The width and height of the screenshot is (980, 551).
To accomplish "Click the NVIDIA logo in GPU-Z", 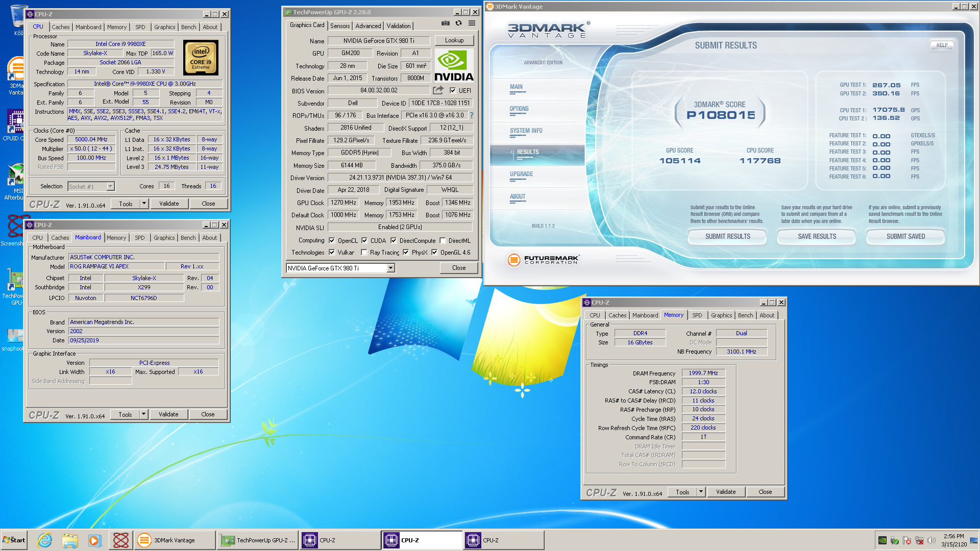I will coord(454,66).
